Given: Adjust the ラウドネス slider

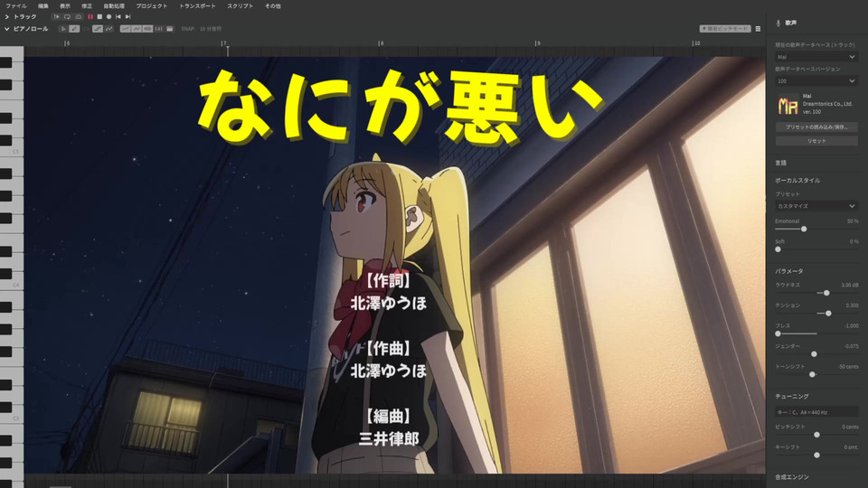Looking at the screenshot, I should coord(826,293).
